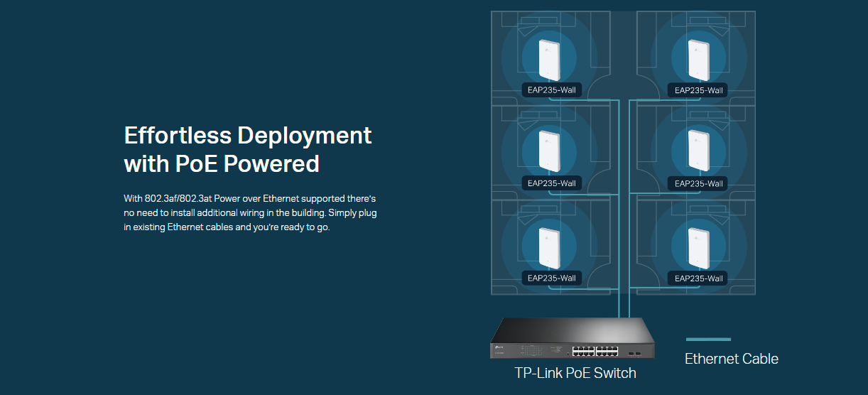Screen dimensions: 868x395
Task: Click the top-right EAP235-Wall label
Action: pyautogui.click(x=698, y=90)
